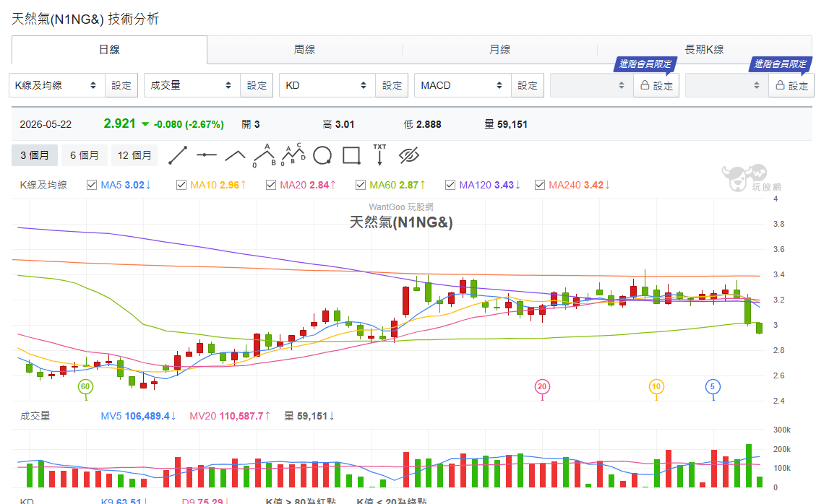Switch to the 月線 tab

(x=499, y=49)
